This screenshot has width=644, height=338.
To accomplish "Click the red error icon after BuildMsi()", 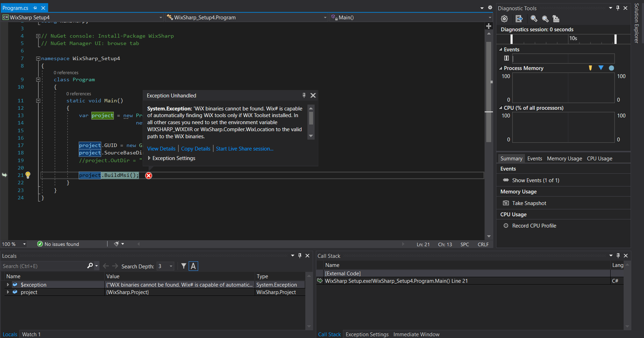I will (x=149, y=176).
